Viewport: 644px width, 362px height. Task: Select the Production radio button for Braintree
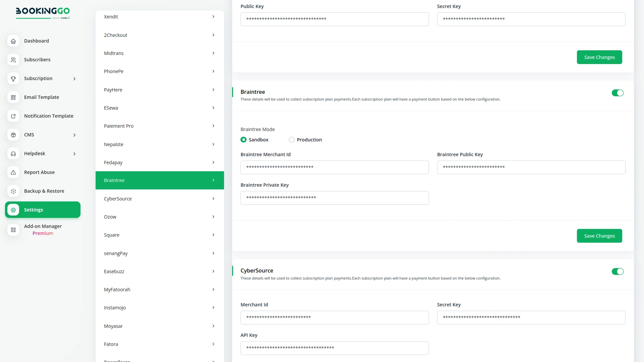(291, 139)
